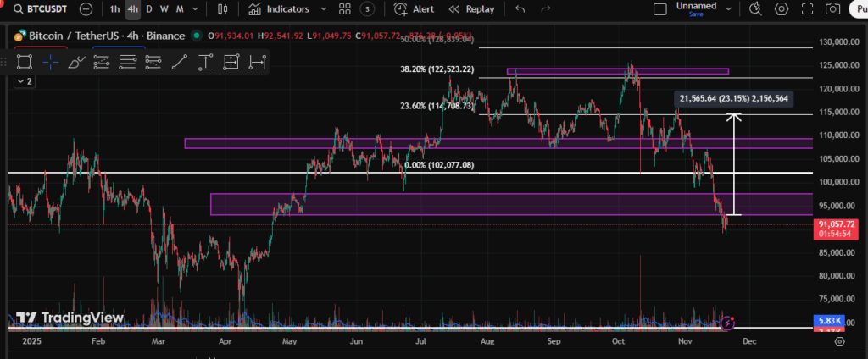Image resolution: width=868 pixels, height=359 pixels.
Task: Switch to the 1h timeframe
Action: click(114, 9)
